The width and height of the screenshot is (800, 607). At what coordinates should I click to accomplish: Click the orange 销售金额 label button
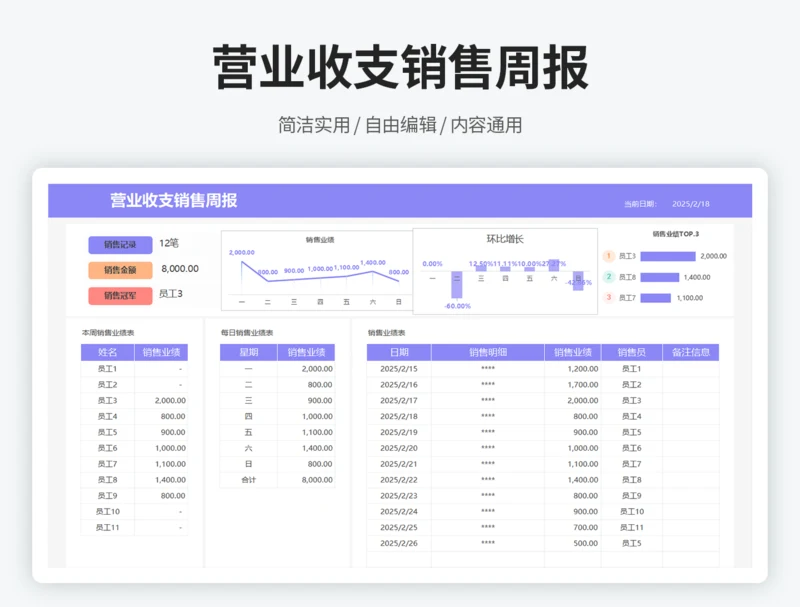[x=120, y=270]
